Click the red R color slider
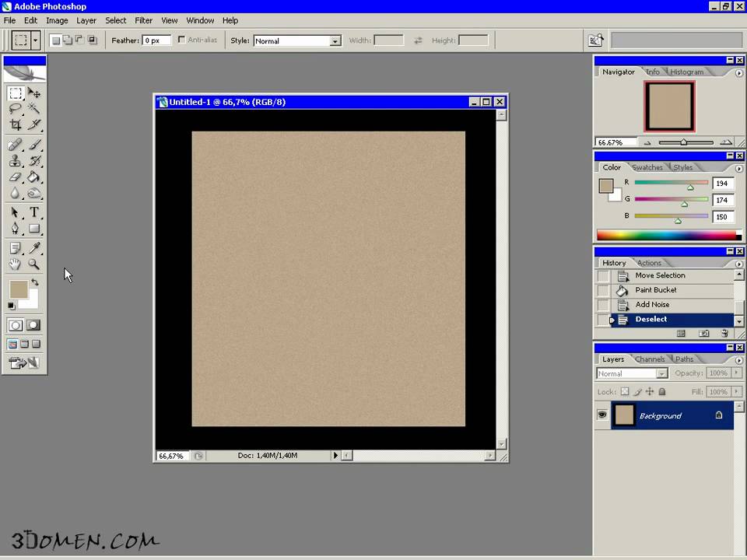Viewport: 747px width, 560px height. 672,183
